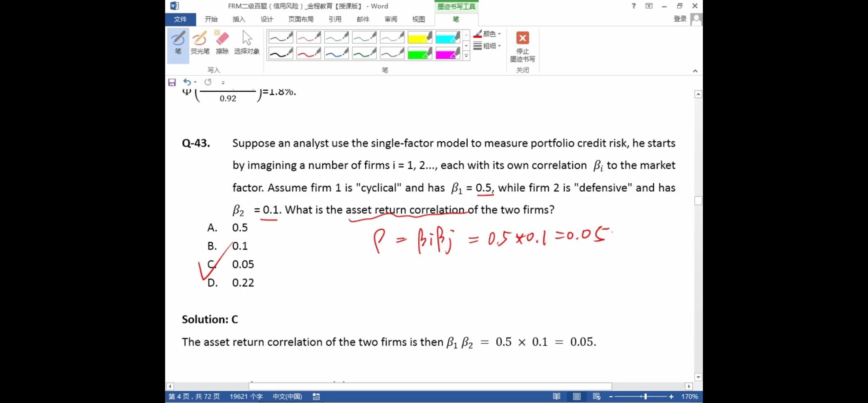Viewport: 868px width, 403px height.
Task: Choose the yellow highlighter pen swatch
Action: click(x=419, y=37)
